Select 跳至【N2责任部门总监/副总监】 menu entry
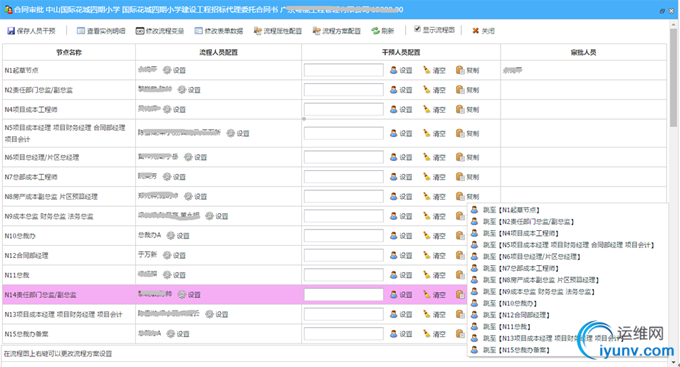This screenshot has height=367, width=680. coord(529,222)
